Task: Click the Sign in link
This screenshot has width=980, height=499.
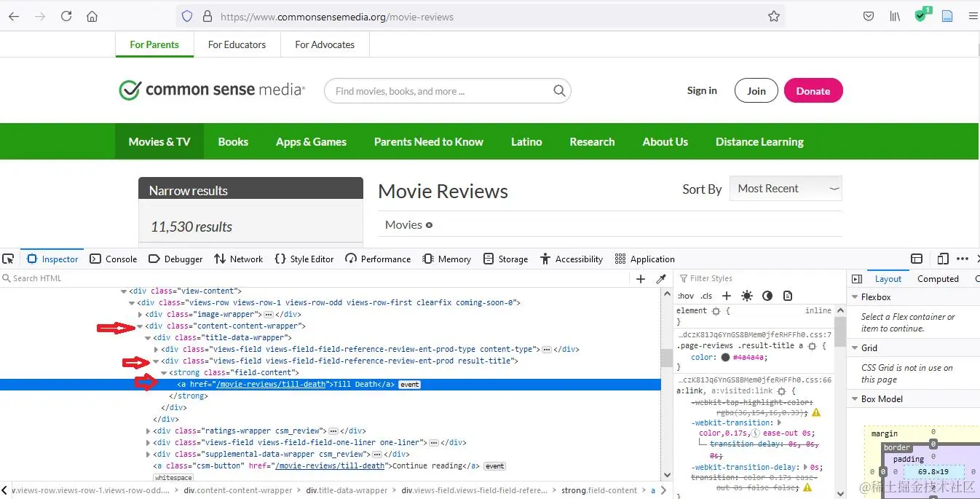Action: tap(702, 90)
